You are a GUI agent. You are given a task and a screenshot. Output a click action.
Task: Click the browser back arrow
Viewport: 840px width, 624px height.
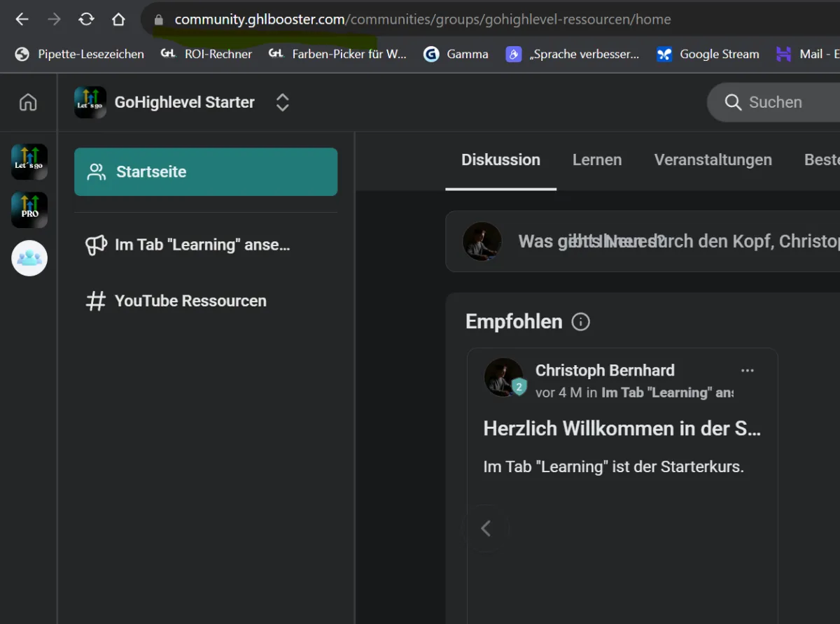(22, 20)
